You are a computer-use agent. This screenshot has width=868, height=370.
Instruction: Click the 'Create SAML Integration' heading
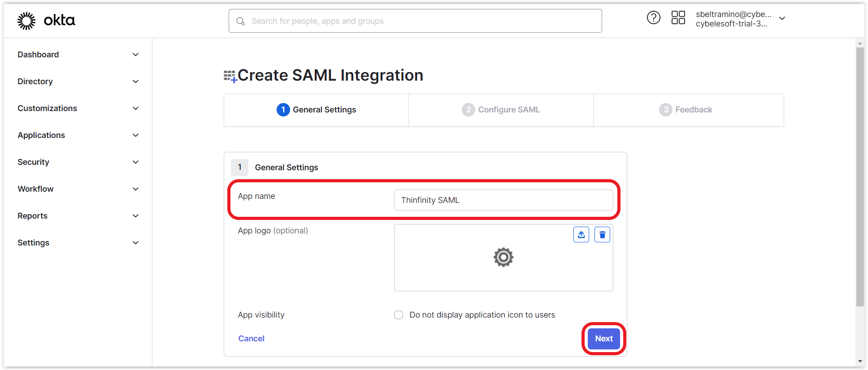point(330,75)
